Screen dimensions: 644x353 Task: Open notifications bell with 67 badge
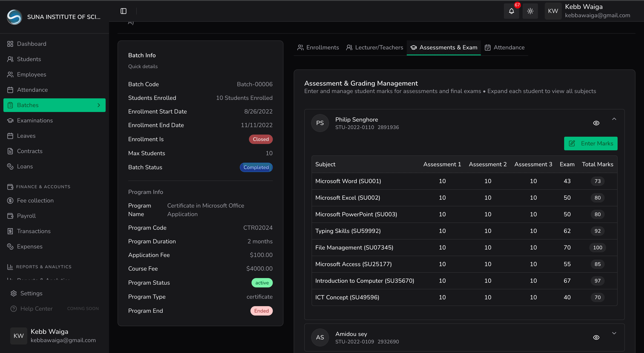[511, 11]
